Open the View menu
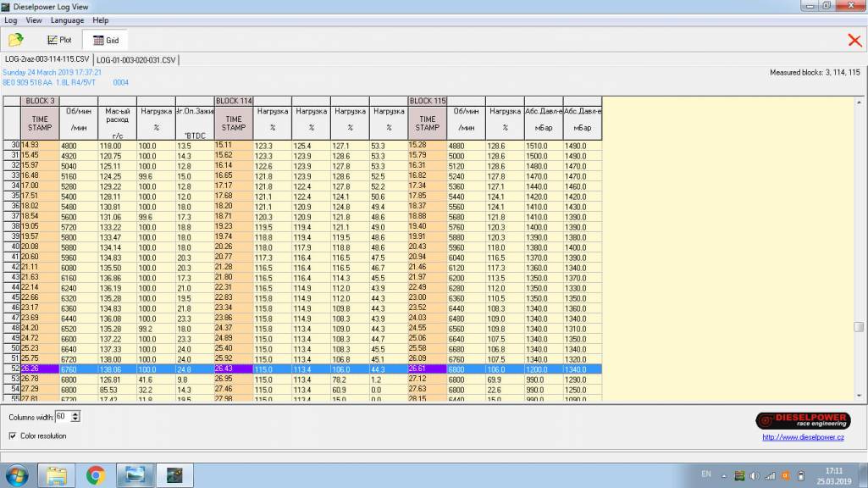 pos(34,19)
